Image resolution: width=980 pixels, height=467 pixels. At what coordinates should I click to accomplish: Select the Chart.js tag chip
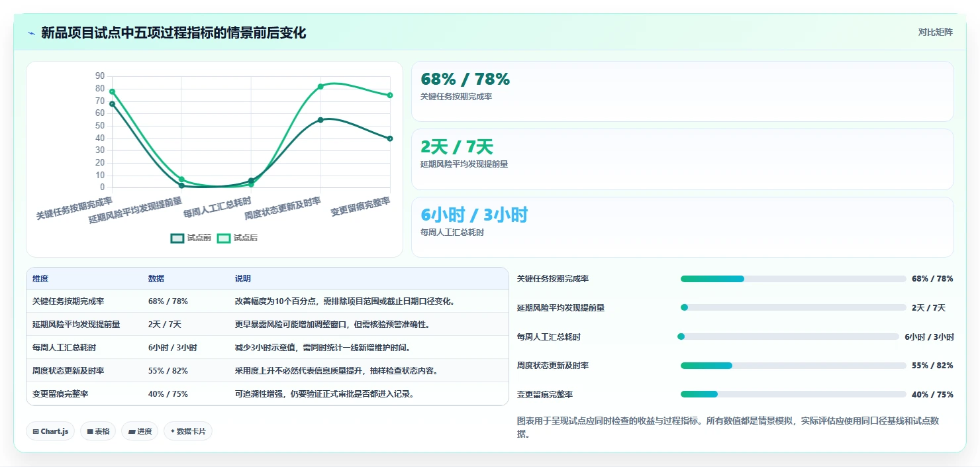[51, 431]
